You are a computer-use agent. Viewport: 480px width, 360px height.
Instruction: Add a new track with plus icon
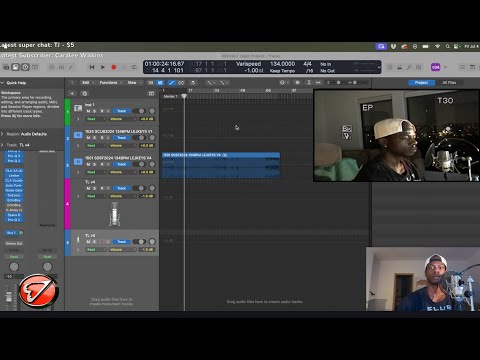72,94
